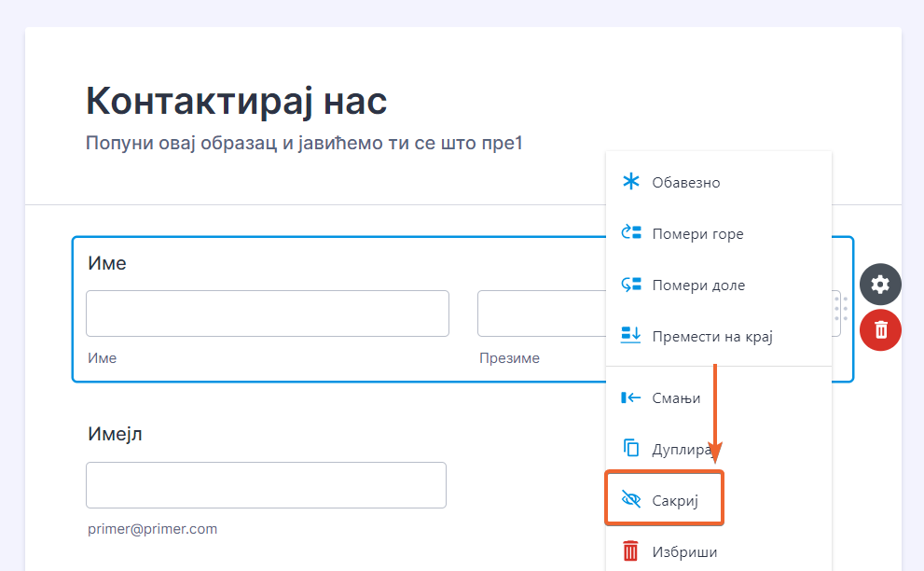The image size is (924, 571).
Task: Focus the Презиме last name input box
Action: [541, 313]
